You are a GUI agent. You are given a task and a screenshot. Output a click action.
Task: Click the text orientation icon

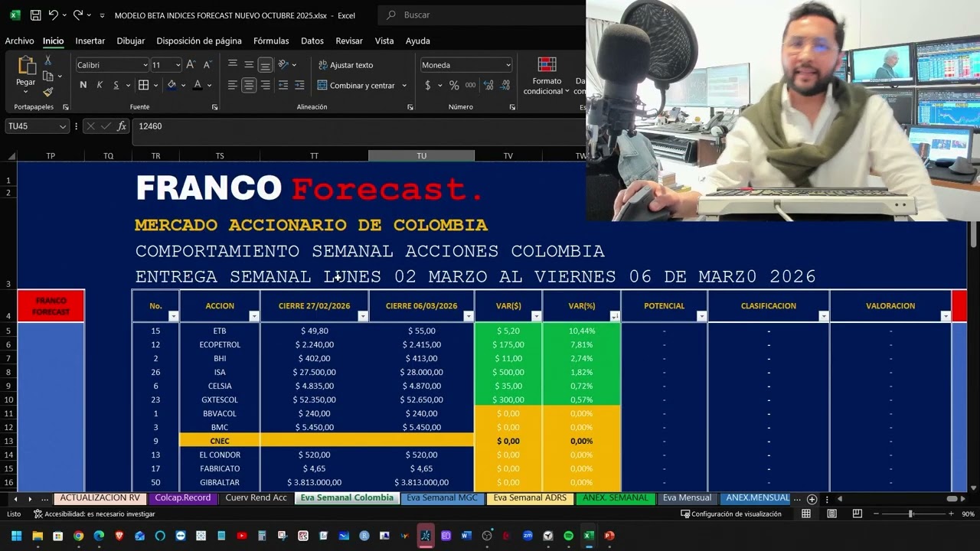coord(283,64)
